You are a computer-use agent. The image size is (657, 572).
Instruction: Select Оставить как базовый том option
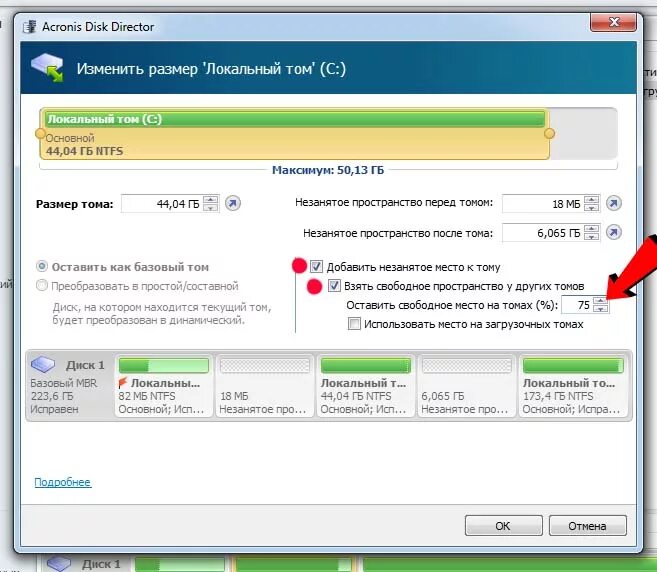(42, 266)
